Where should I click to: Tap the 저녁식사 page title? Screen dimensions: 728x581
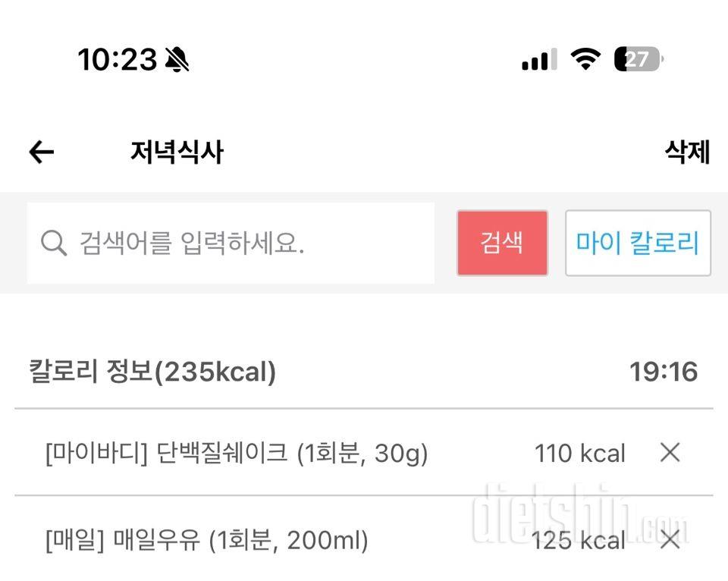point(177,152)
